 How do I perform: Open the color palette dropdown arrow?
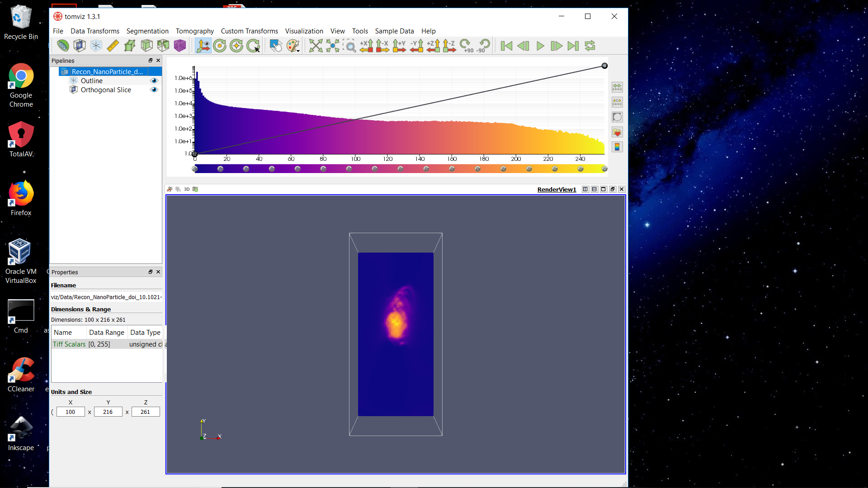[298, 51]
